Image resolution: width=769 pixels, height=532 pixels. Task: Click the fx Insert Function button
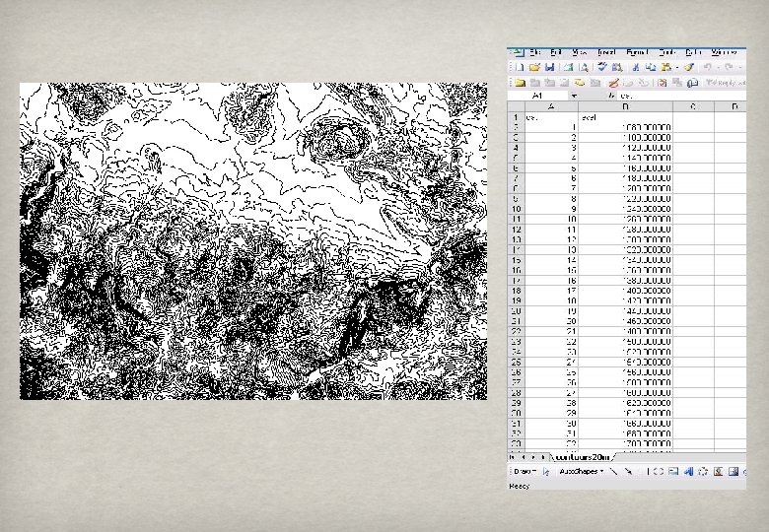tap(611, 96)
